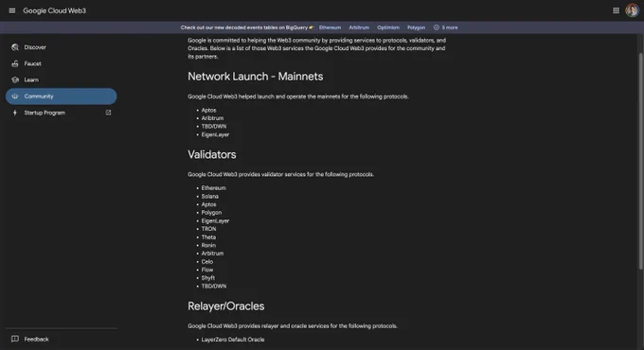Click Solana in the Validators list

210,196
